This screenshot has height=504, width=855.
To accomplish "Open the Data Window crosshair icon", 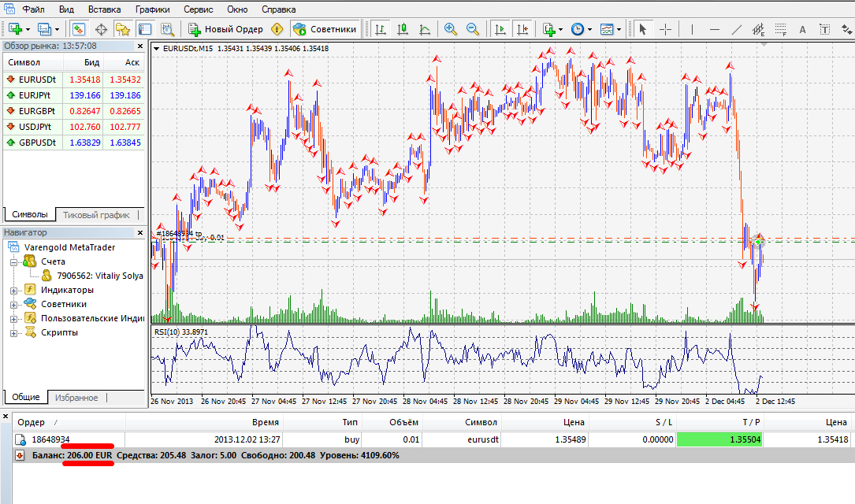I will coord(101,29).
